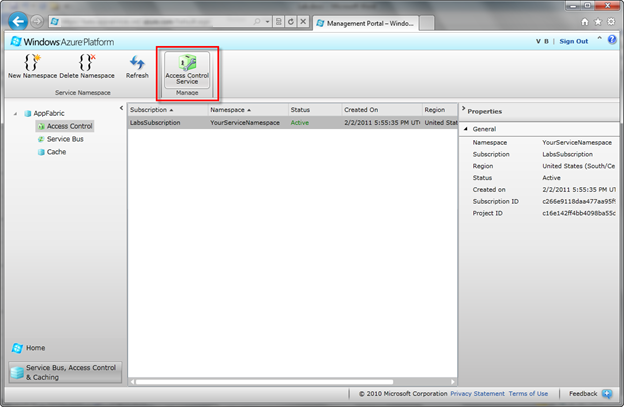Click the scrollbar left arrow
This screenshot has width=624, height=407.
[133, 382]
